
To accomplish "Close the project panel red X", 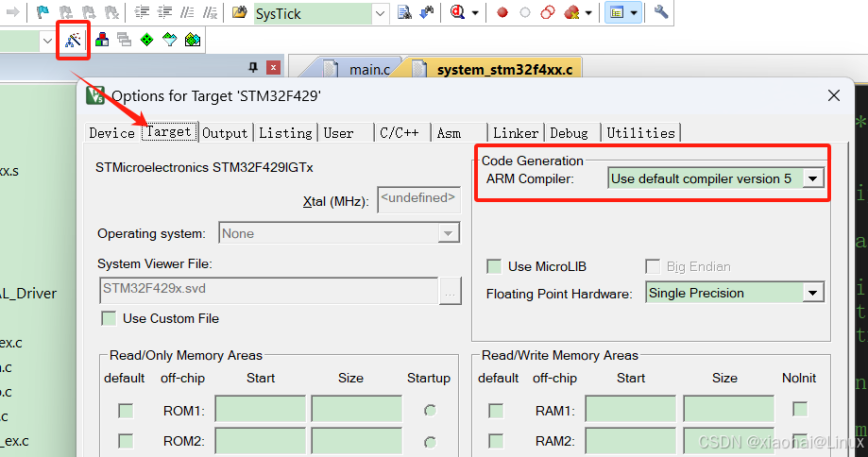I will pyautogui.click(x=274, y=67).
